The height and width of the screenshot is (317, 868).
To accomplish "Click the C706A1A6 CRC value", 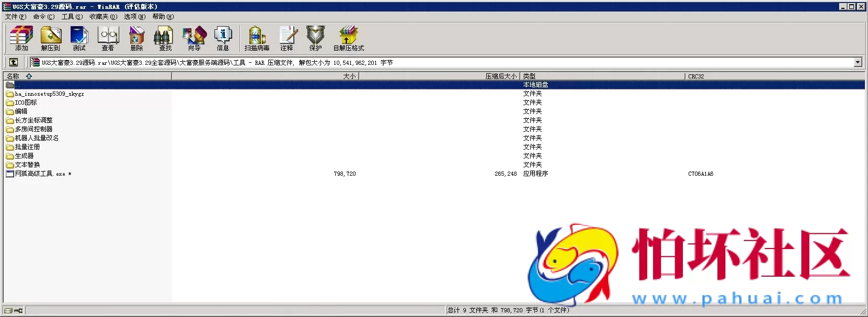I will tap(701, 174).
